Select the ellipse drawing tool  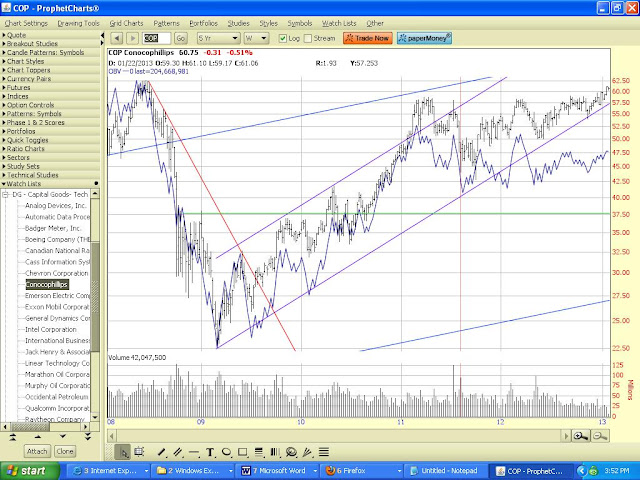226,452
